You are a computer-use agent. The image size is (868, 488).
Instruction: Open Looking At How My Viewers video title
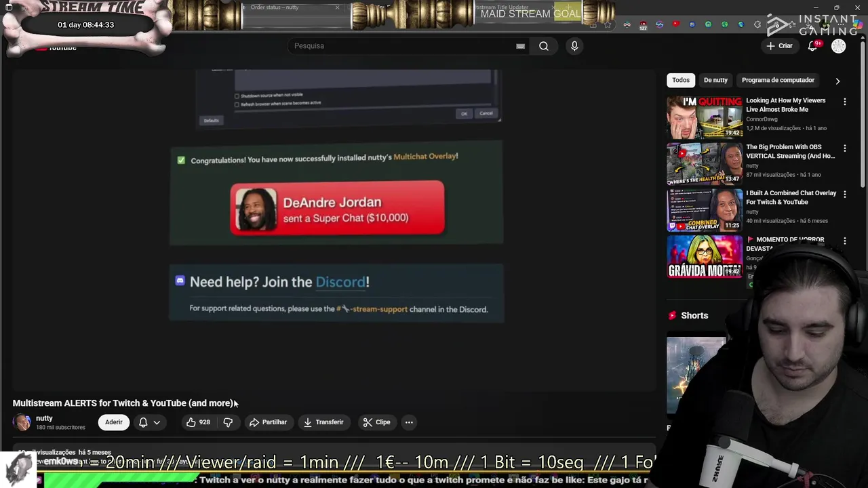[x=786, y=105]
